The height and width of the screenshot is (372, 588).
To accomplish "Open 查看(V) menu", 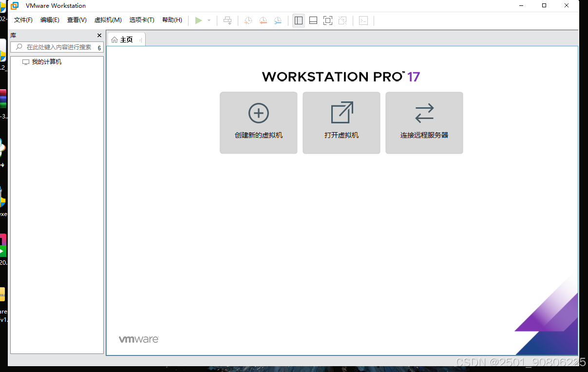I will [x=77, y=20].
